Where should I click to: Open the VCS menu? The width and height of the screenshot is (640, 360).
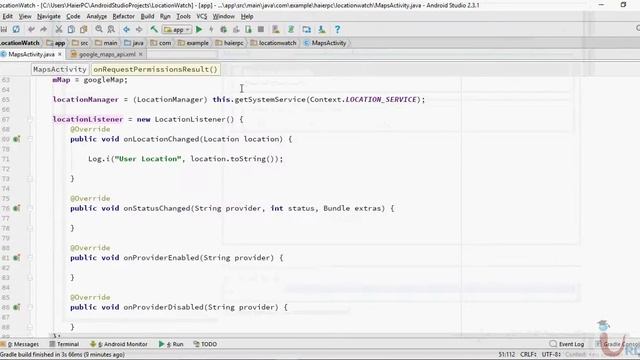click(x=202, y=16)
